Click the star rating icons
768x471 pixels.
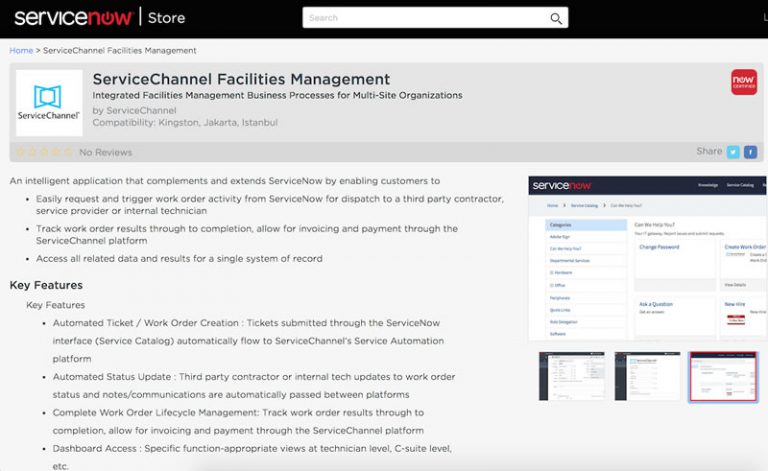45,152
